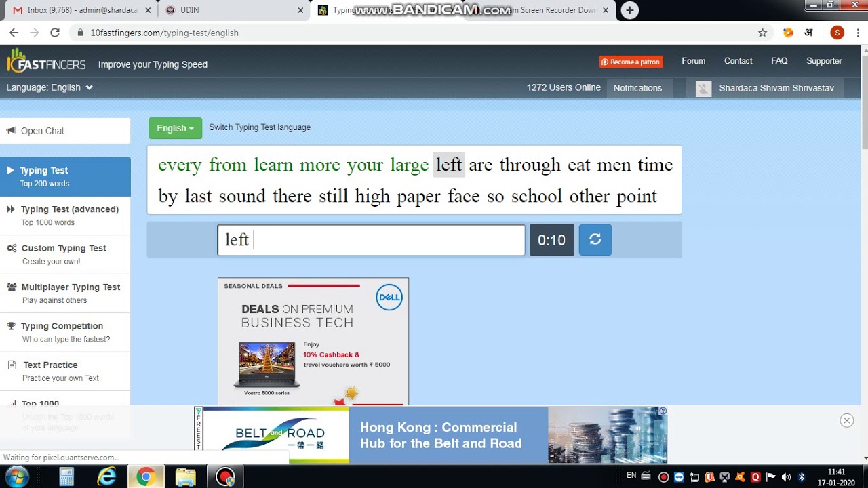Click the 0:10 countdown timer

[551, 240]
